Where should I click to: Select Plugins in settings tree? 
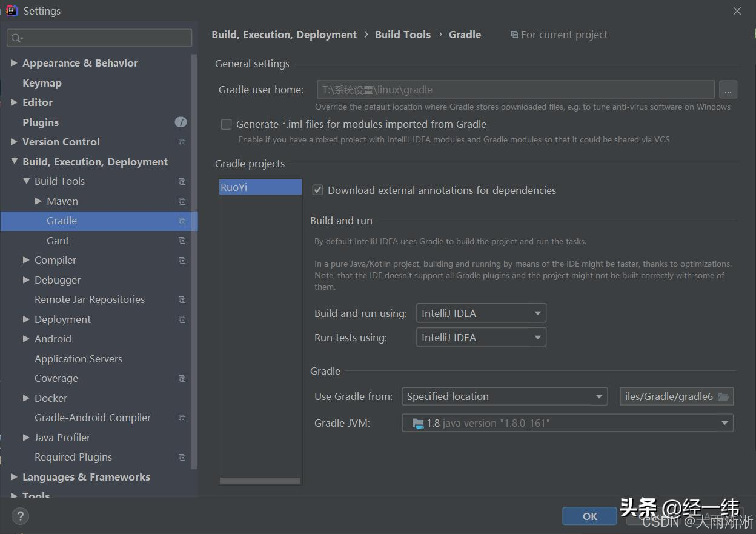(41, 122)
